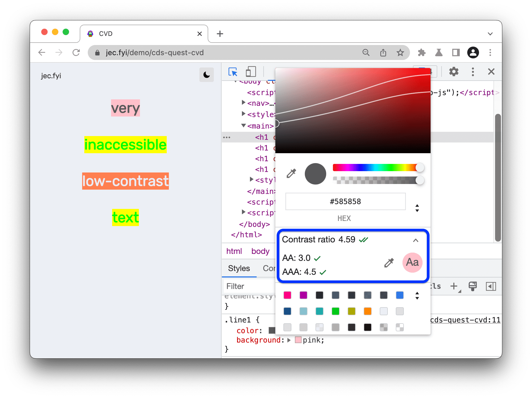Click the color stepper up/down arrows
The width and height of the screenshot is (532, 398).
(417, 208)
